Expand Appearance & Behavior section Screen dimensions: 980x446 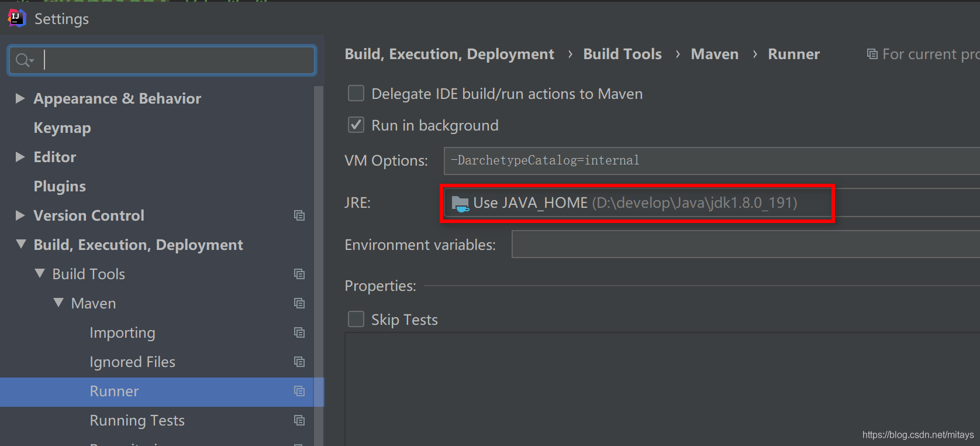pos(20,98)
